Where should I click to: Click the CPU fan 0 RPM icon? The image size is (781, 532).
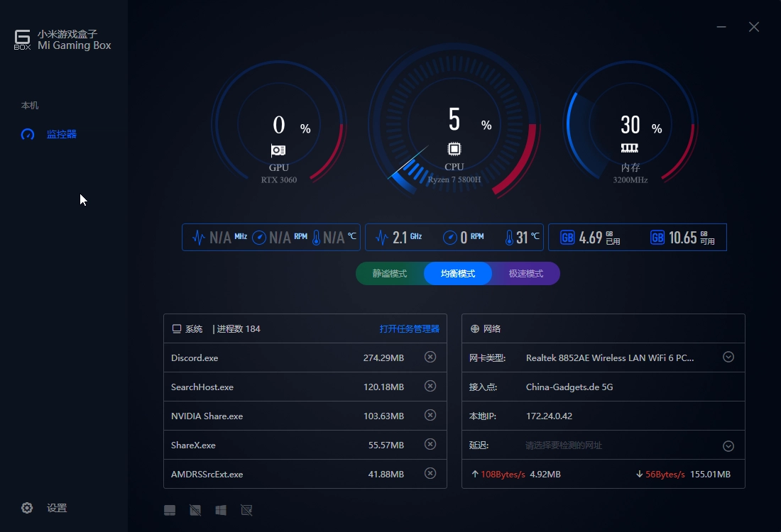point(449,238)
